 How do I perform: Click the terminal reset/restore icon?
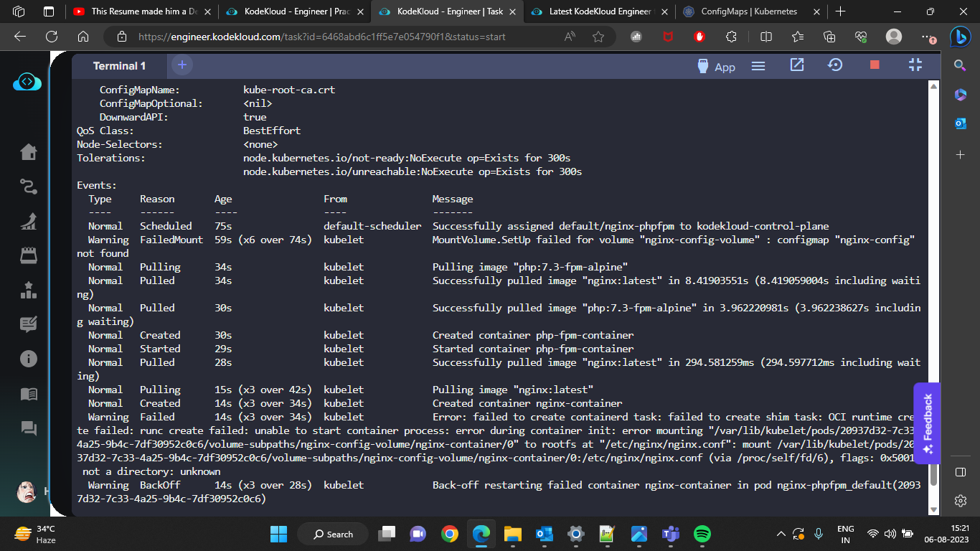click(835, 65)
